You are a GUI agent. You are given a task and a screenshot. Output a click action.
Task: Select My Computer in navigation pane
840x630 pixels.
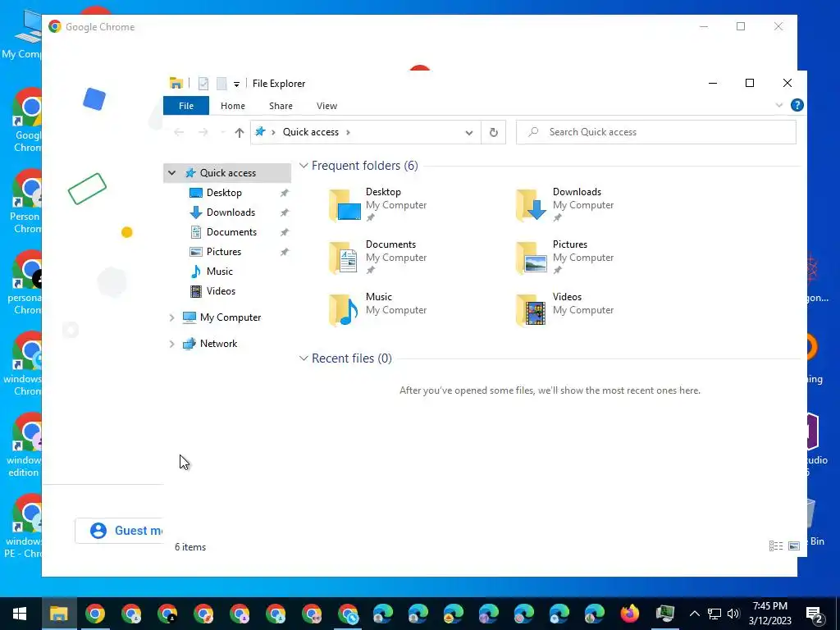point(231,317)
